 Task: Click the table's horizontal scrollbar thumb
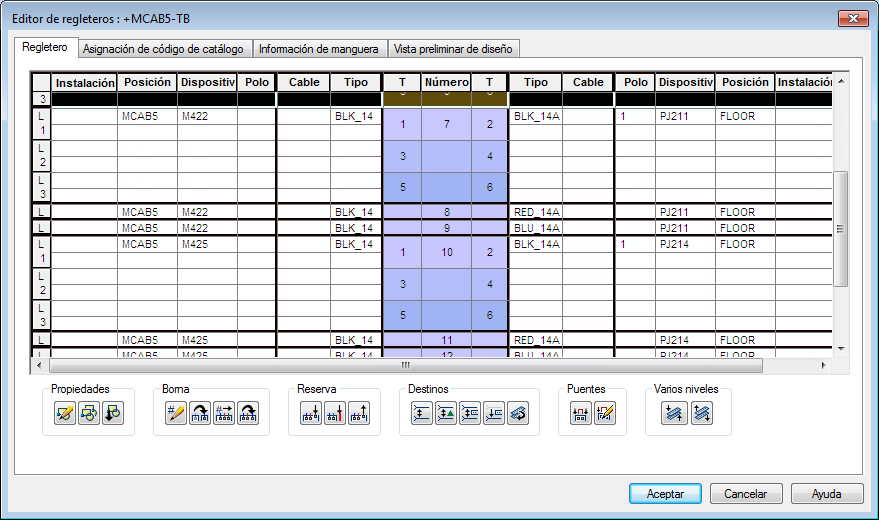click(x=406, y=365)
